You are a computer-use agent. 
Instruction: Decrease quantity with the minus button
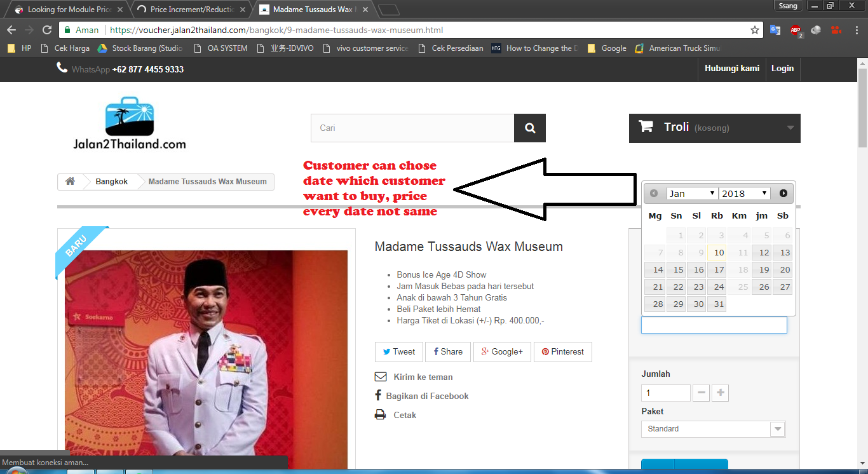click(702, 393)
